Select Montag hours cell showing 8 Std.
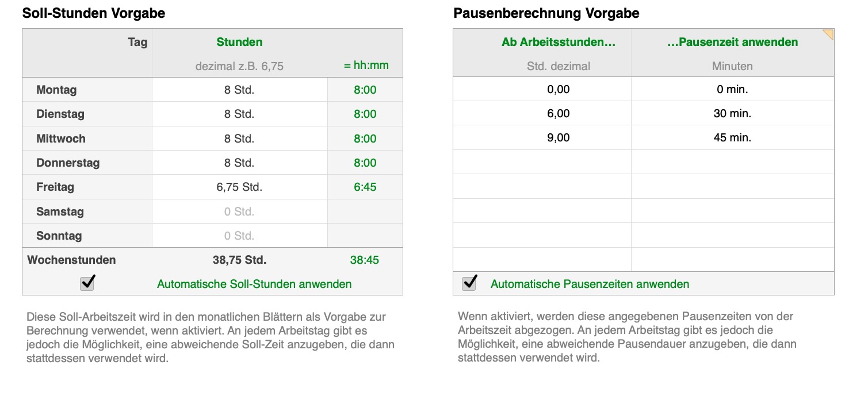The width and height of the screenshot is (868, 419). [239, 90]
